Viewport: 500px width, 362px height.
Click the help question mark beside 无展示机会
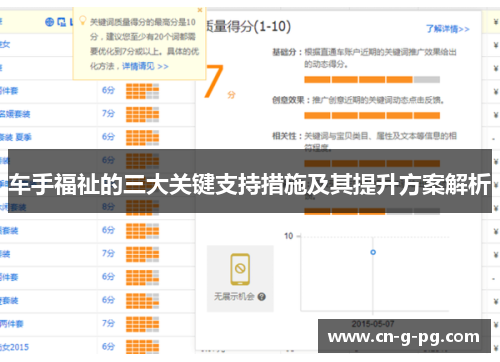[262, 297]
